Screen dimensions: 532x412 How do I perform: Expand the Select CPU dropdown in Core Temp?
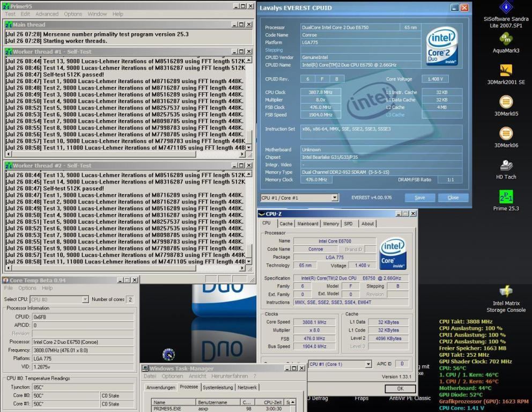85,299
